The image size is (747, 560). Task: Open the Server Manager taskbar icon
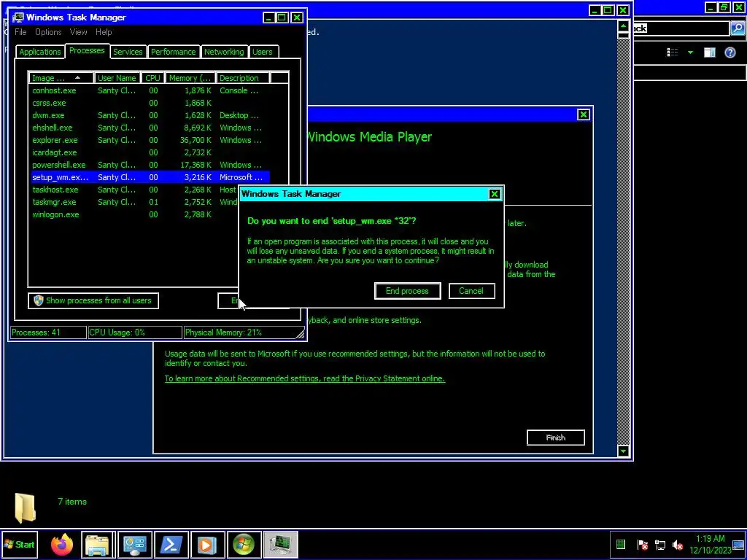click(134, 545)
